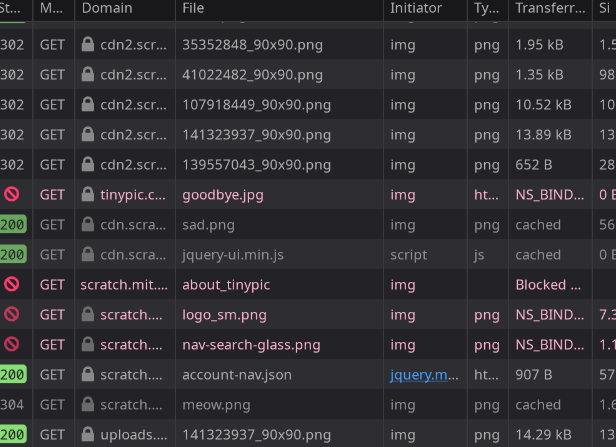Click the lock icon for 107918449_90x90.png
Viewport: 616px width, 447px height.
[x=88, y=104]
